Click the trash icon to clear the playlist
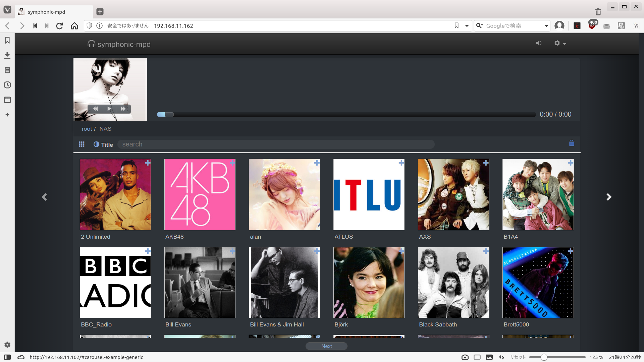This screenshot has height=362, width=644. (572, 143)
